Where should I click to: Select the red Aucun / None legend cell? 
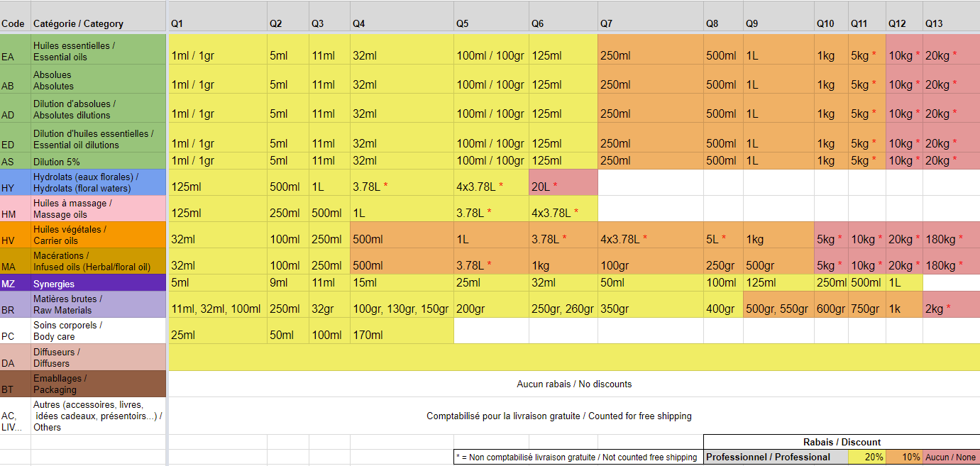(951, 457)
